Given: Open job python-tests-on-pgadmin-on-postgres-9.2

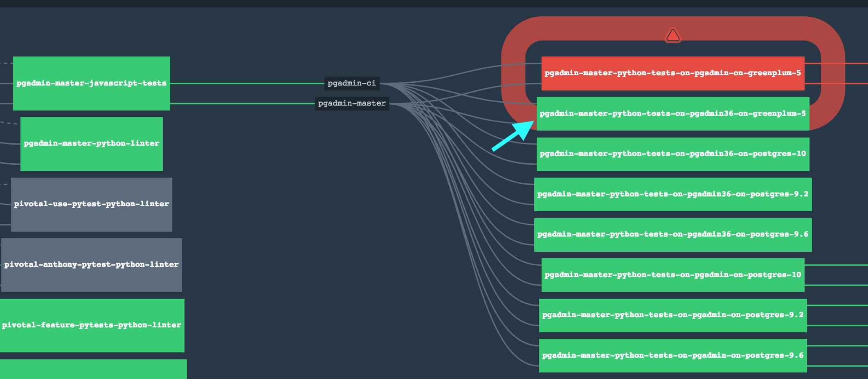Looking at the screenshot, I should coord(673,315).
